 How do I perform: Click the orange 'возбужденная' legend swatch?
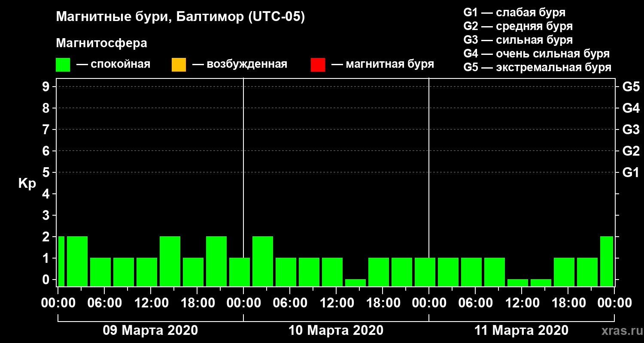click(x=179, y=65)
